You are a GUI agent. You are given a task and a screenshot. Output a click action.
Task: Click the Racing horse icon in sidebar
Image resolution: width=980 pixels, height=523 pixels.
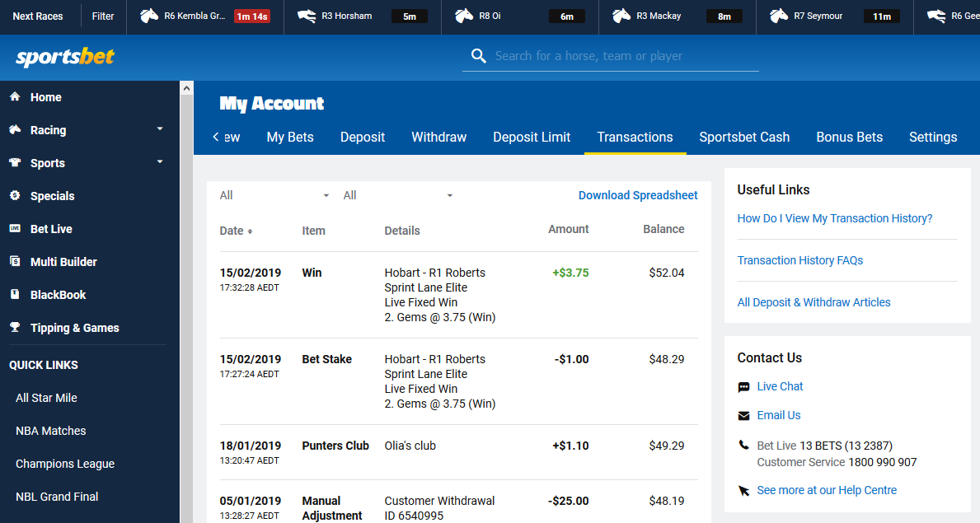click(15, 129)
